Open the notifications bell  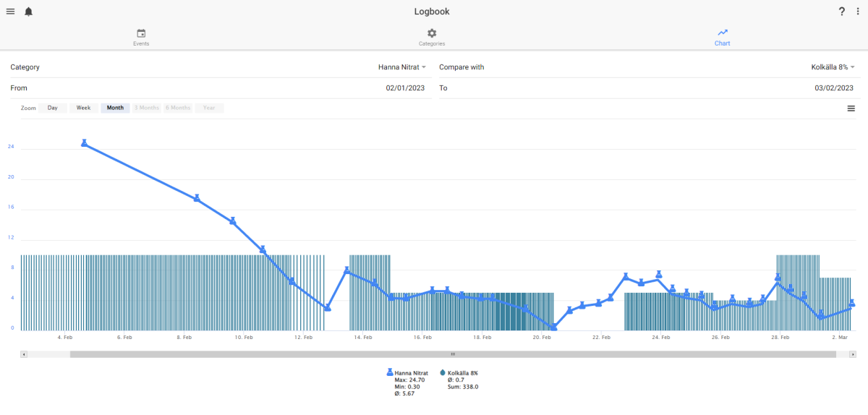pos(29,12)
